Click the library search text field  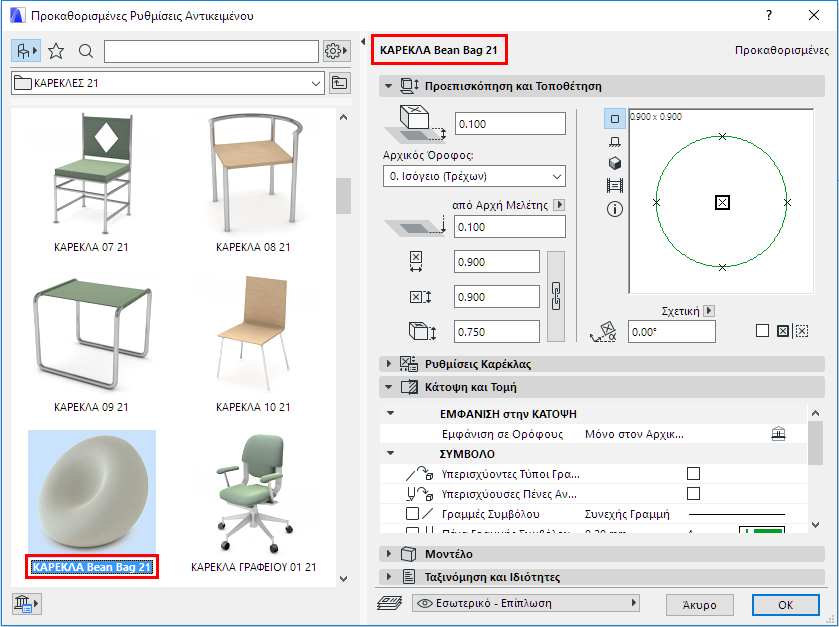(x=211, y=51)
